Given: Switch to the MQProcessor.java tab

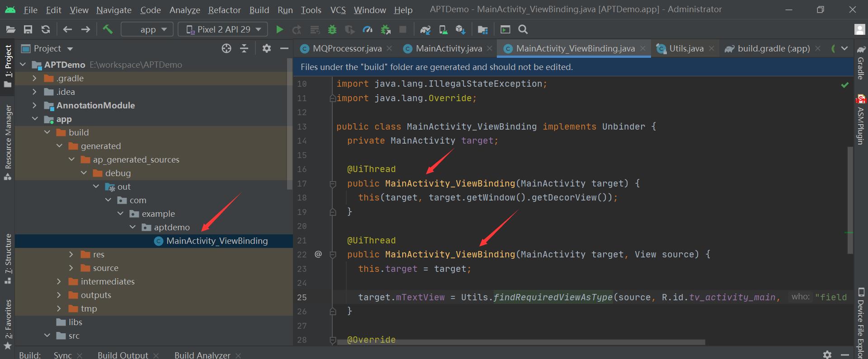Looking at the screenshot, I should click(347, 48).
